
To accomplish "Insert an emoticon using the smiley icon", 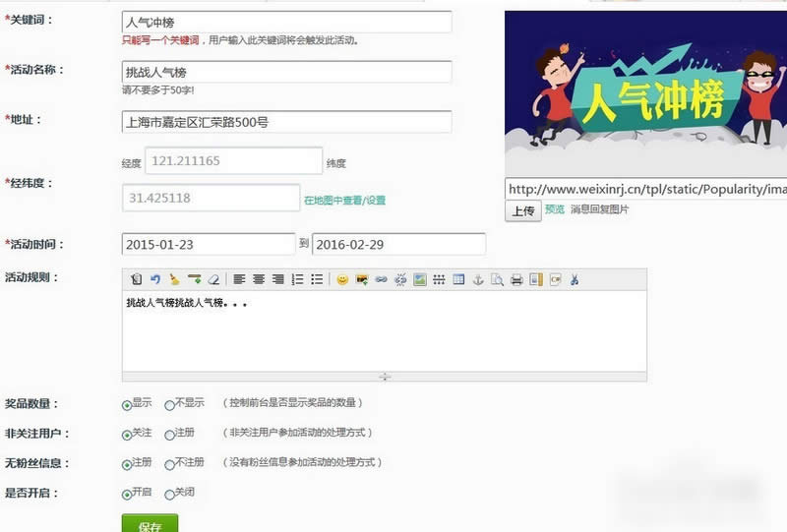I will point(342,279).
